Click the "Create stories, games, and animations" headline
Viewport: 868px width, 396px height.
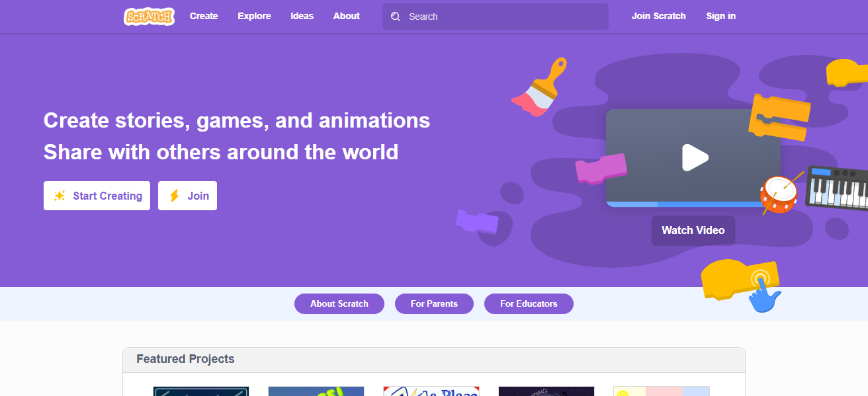click(237, 121)
